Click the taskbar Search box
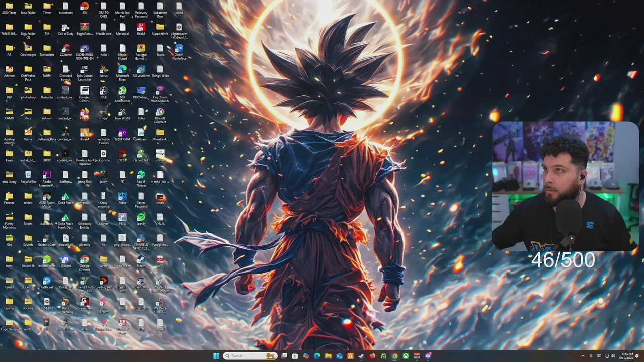The height and width of the screenshot is (362, 644). (x=250, y=356)
